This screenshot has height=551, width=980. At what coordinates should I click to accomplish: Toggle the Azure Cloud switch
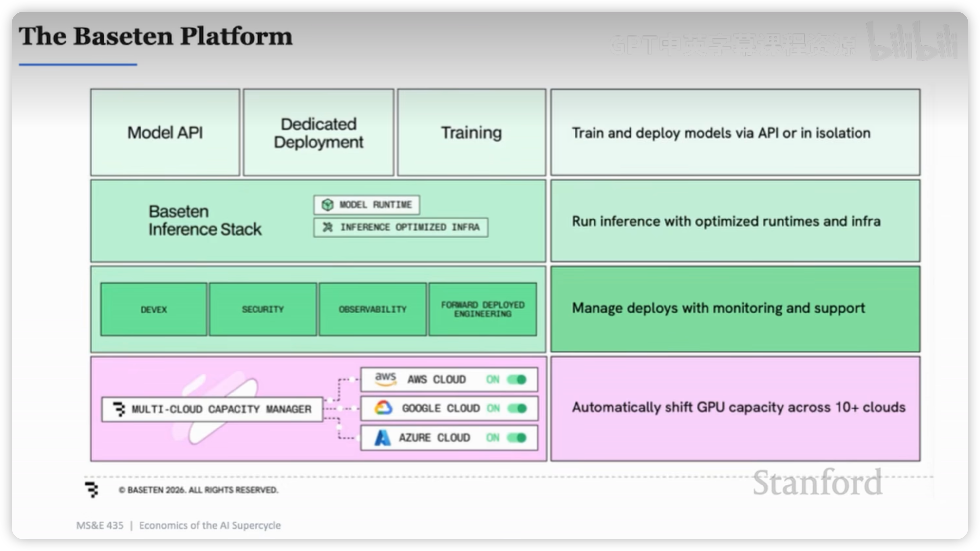click(517, 438)
